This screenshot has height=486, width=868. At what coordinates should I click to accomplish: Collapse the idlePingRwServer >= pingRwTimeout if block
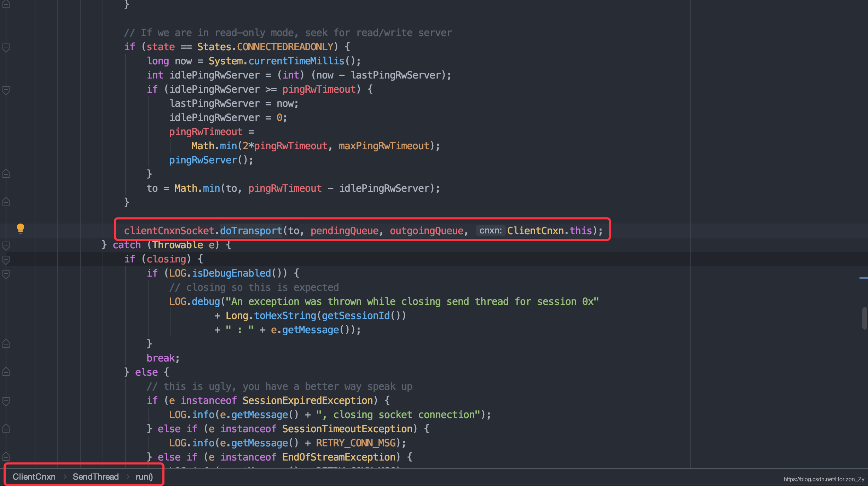6,89
